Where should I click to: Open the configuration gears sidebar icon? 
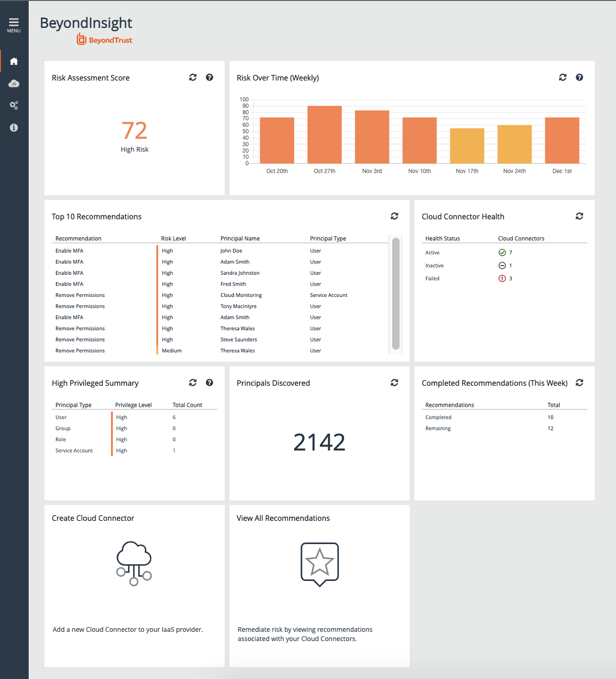[14, 105]
